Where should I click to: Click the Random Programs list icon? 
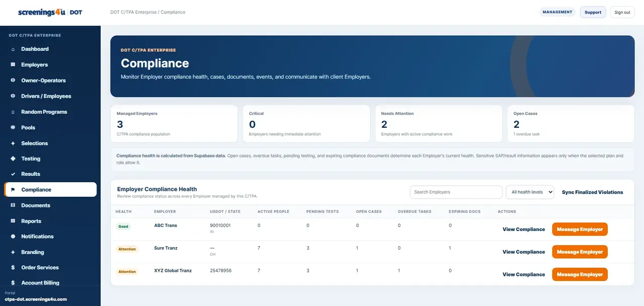[x=13, y=112]
